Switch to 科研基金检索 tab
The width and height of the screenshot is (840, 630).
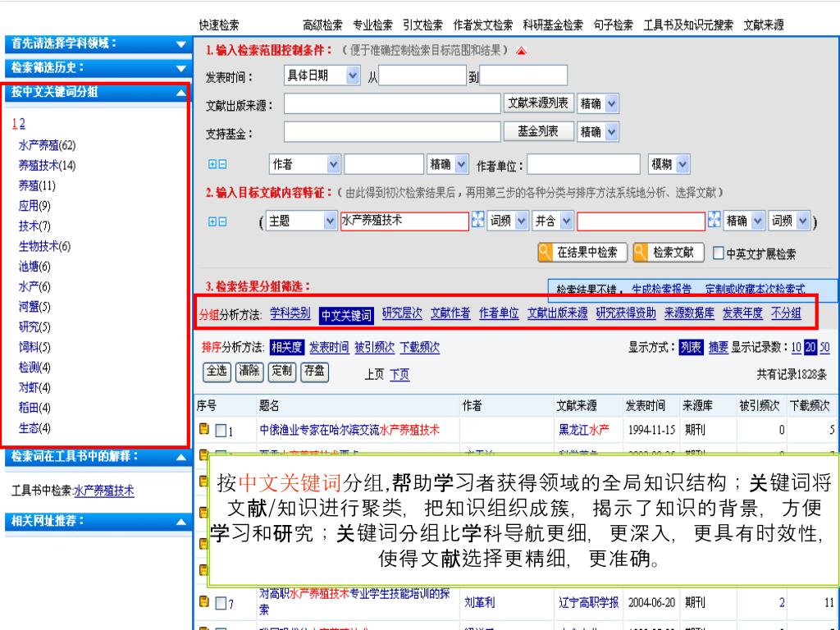[x=553, y=25]
